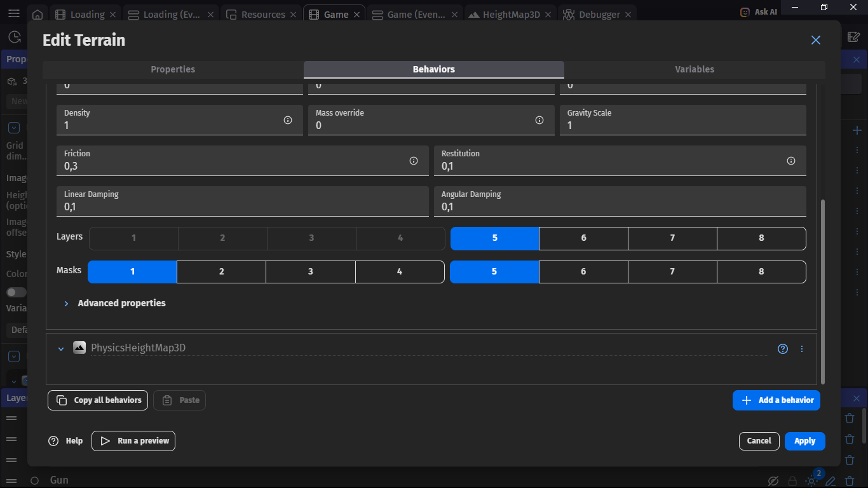The height and width of the screenshot is (488, 868).
Task: Click the Friction info icon
Action: (414, 161)
